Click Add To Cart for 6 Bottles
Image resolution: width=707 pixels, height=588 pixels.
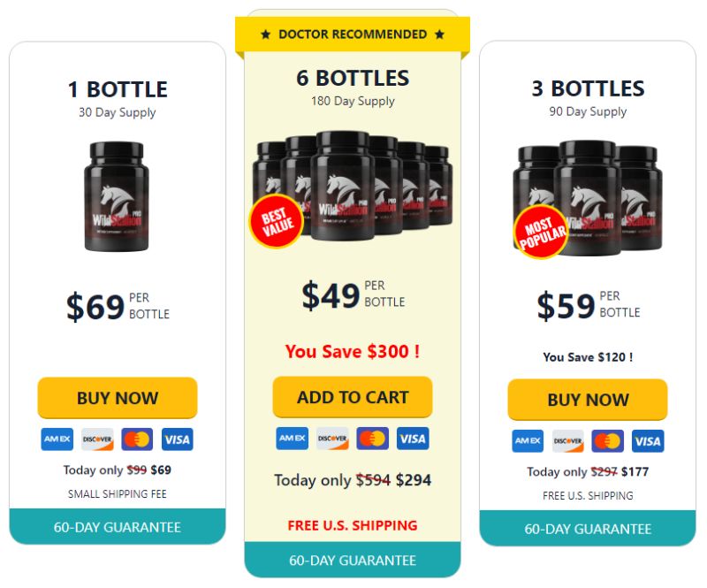[x=353, y=397]
